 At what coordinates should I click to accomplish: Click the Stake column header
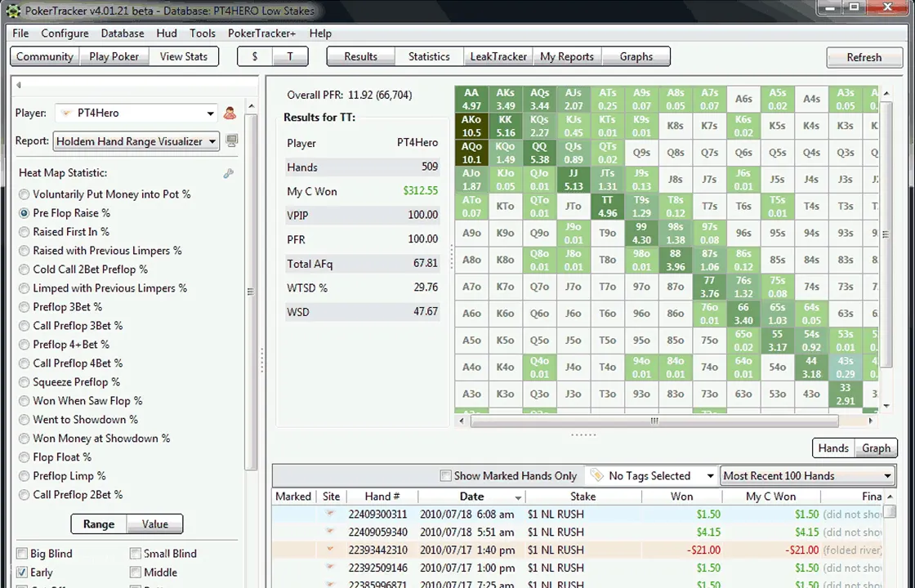point(583,497)
